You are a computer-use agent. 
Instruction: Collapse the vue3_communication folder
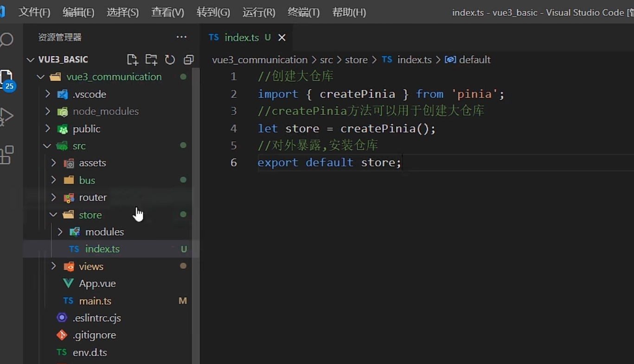click(x=41, y=77)
